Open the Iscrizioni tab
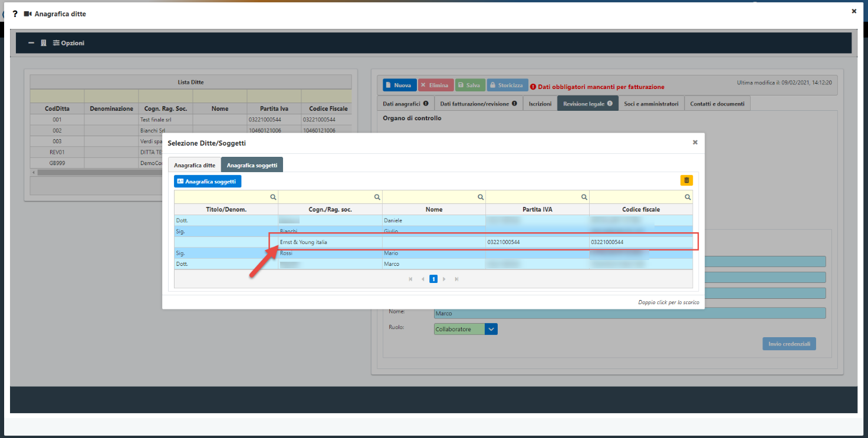This screenshot has height=438, width=868. pos(540,104)
